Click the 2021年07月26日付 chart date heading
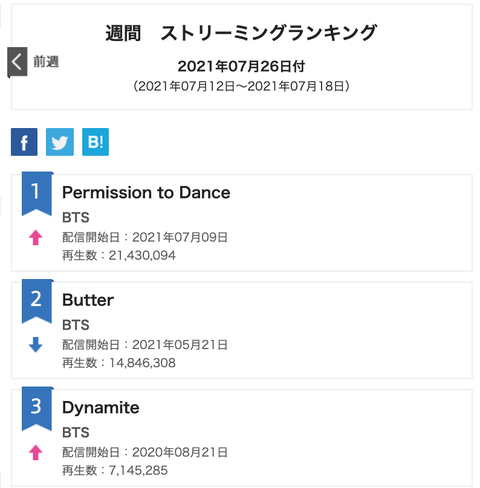Screen dimensions: 480x488 (x=241, y=66)
